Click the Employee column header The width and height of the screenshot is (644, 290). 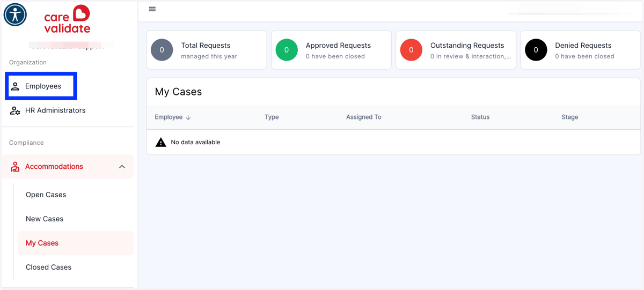point(169,117)
